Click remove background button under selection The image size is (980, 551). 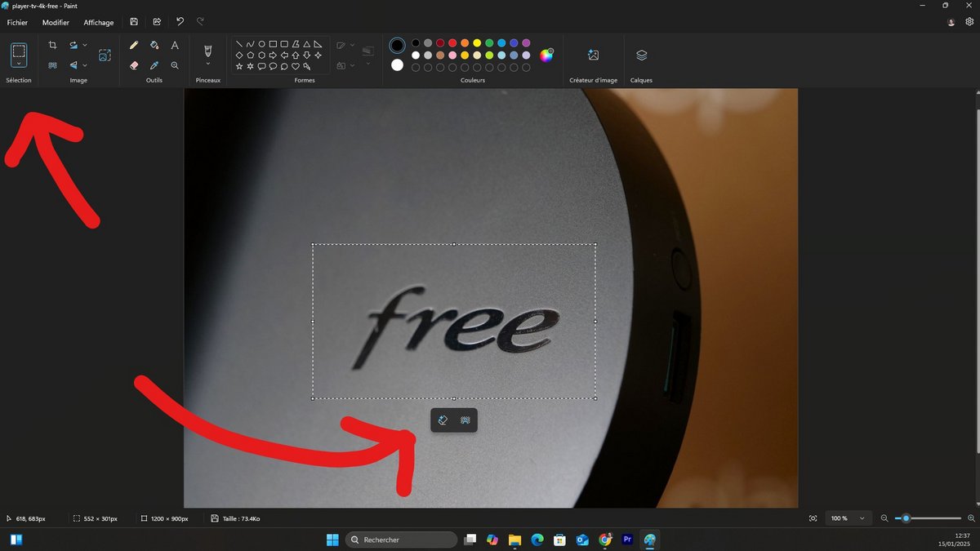(x=465, y=420)
